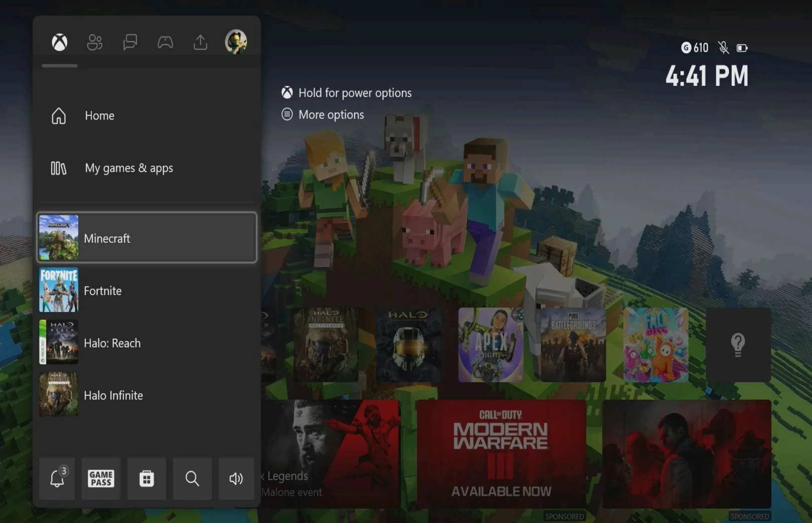The height and width of the screenshot is (523, 812).
Task: Open the Master Chief Halo tile on Home
Action: point(409,345)
